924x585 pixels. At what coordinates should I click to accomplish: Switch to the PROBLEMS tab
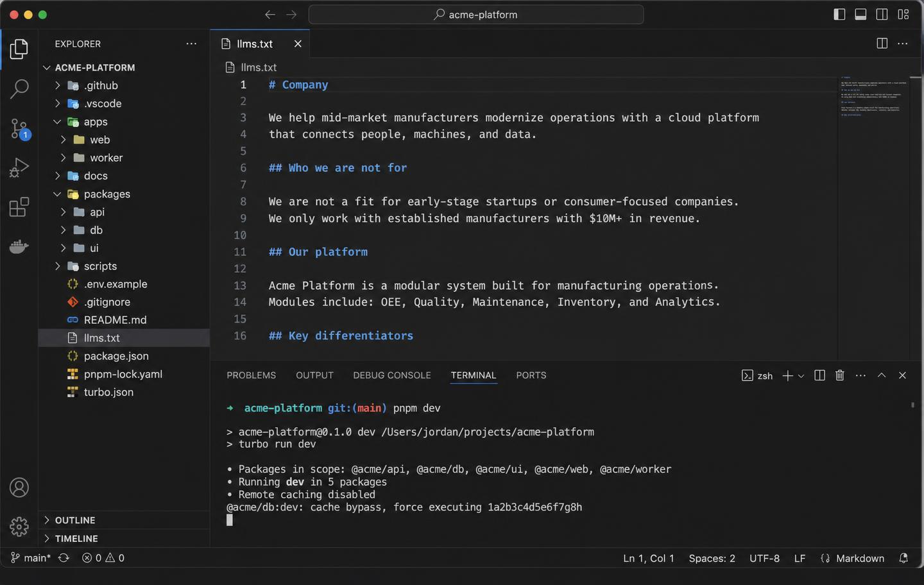(251, 375)
